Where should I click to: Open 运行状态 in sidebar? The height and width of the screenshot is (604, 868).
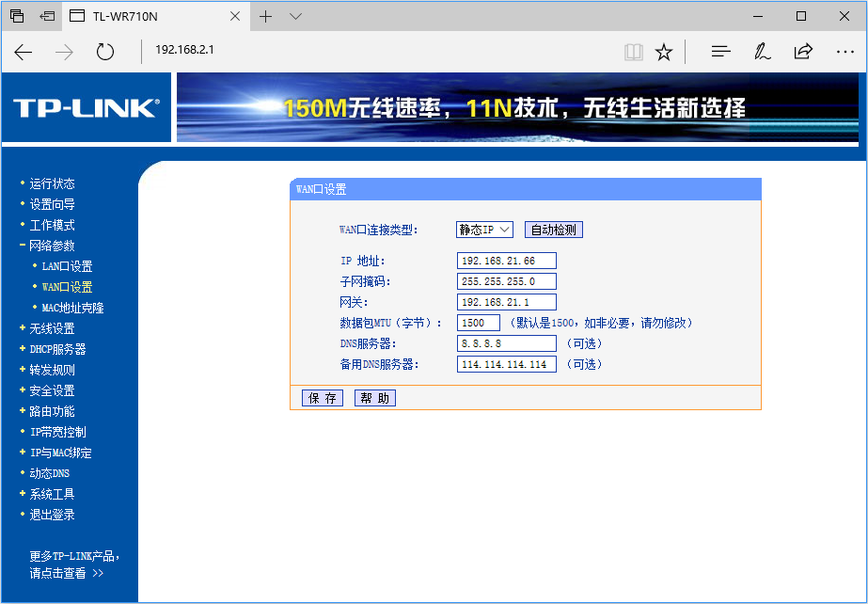pyautogui.click(x=52, y=183)
